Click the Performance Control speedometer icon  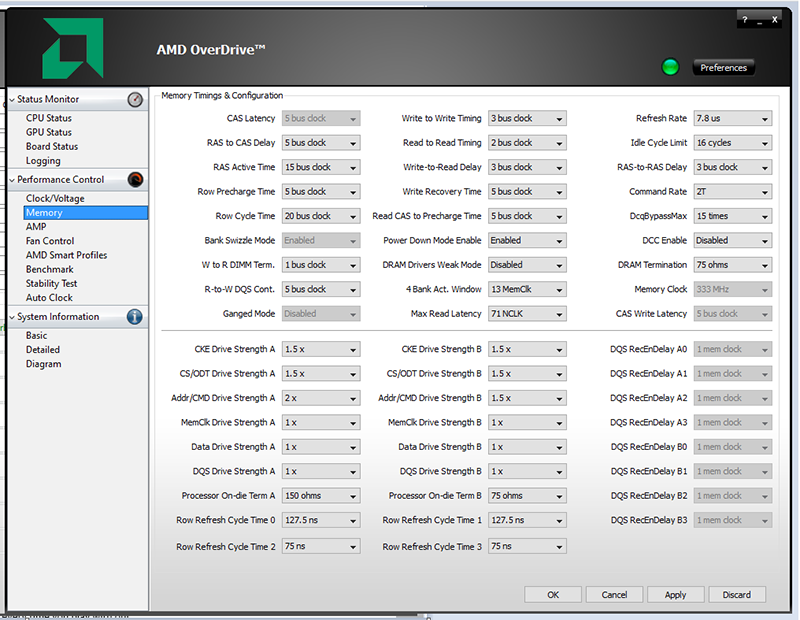point(135,180)
